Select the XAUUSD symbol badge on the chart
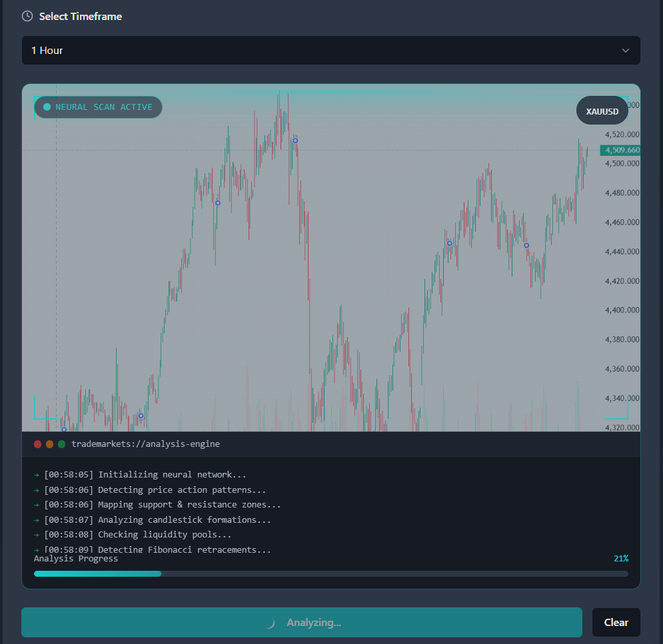 602,111
